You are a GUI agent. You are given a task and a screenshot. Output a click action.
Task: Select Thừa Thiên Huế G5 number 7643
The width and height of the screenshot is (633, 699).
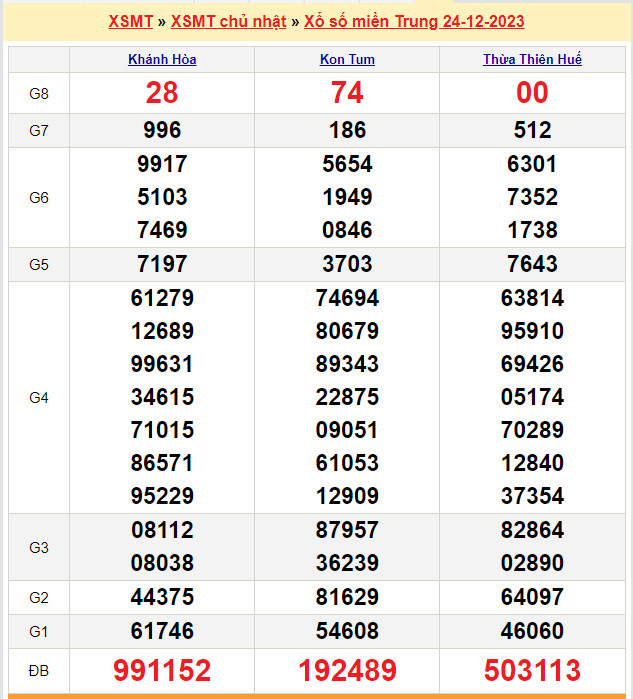[532, 264]
